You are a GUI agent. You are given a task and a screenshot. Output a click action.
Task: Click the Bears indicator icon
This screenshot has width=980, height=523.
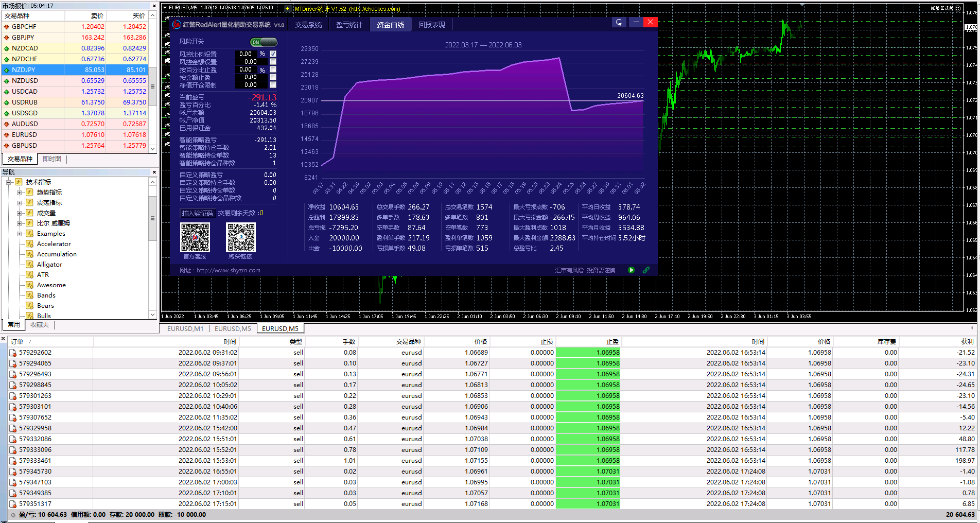click(30, 305)
